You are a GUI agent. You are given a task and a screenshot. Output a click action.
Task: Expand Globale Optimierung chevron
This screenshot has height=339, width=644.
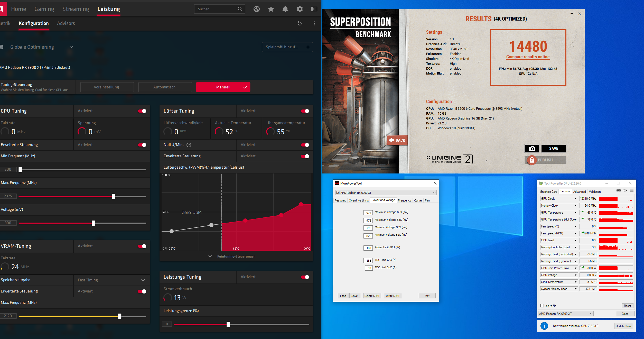click(71, 47)
